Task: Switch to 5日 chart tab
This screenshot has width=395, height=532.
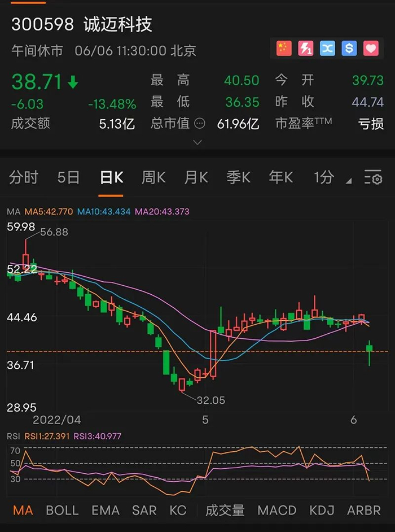Action: click(68, 177)
